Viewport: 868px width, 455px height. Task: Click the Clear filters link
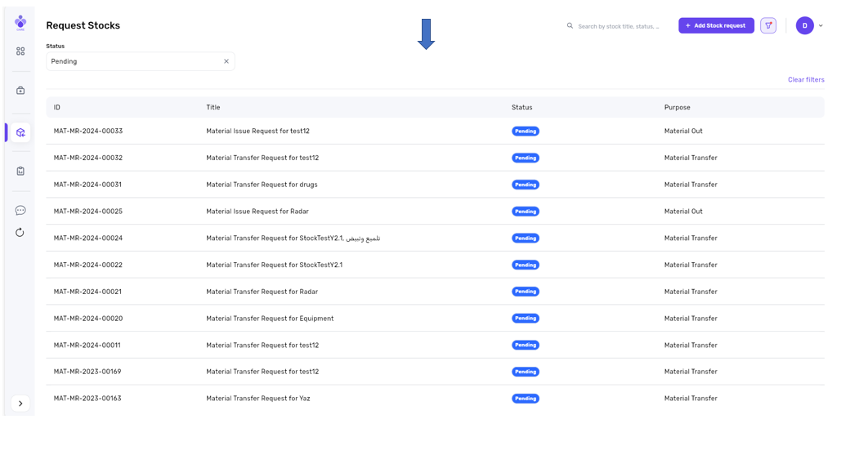[805, 80]
